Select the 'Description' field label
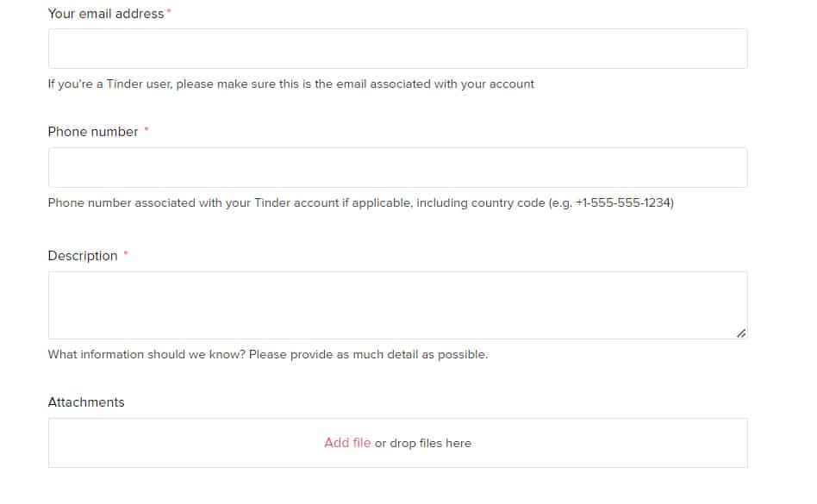The width and height of the screenshot is (817, 504). point(83,256)
